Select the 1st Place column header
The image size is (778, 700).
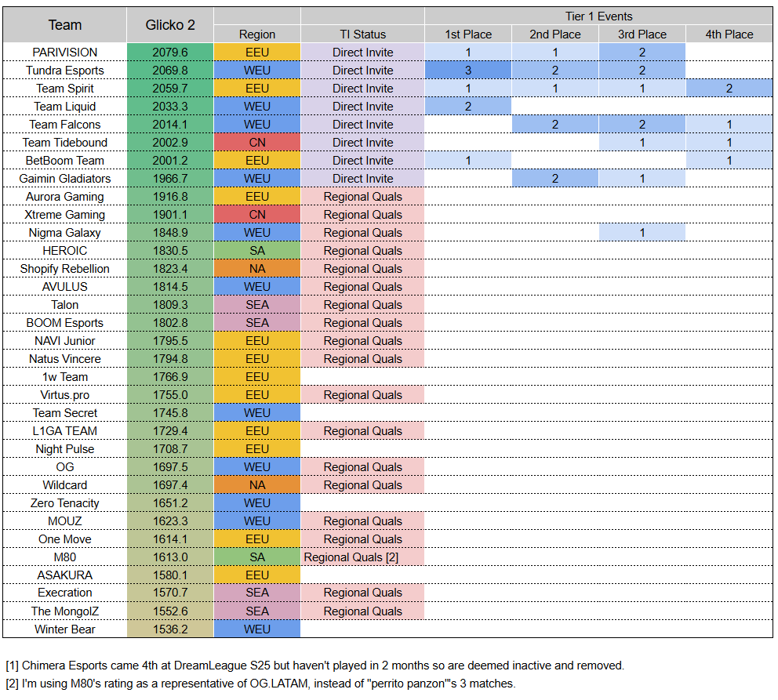[468, 34]
